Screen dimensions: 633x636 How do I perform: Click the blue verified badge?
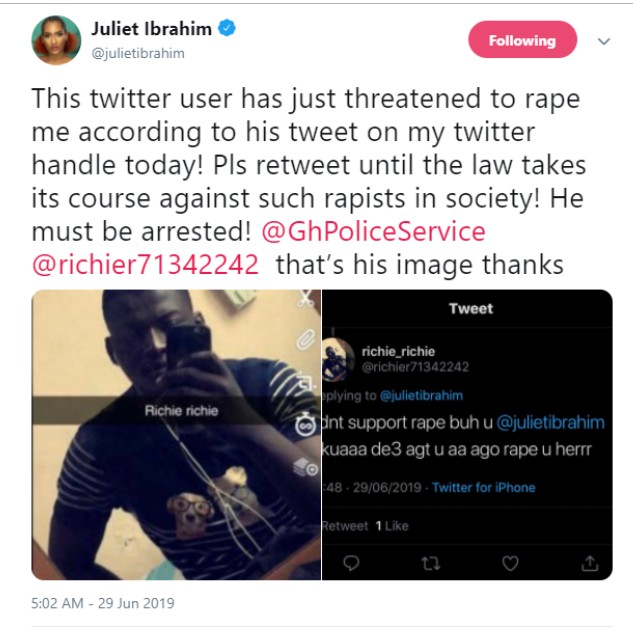[227, 28]
